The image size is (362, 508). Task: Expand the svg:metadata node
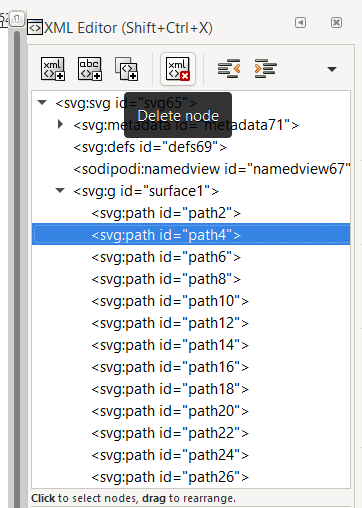pos(60,124)
